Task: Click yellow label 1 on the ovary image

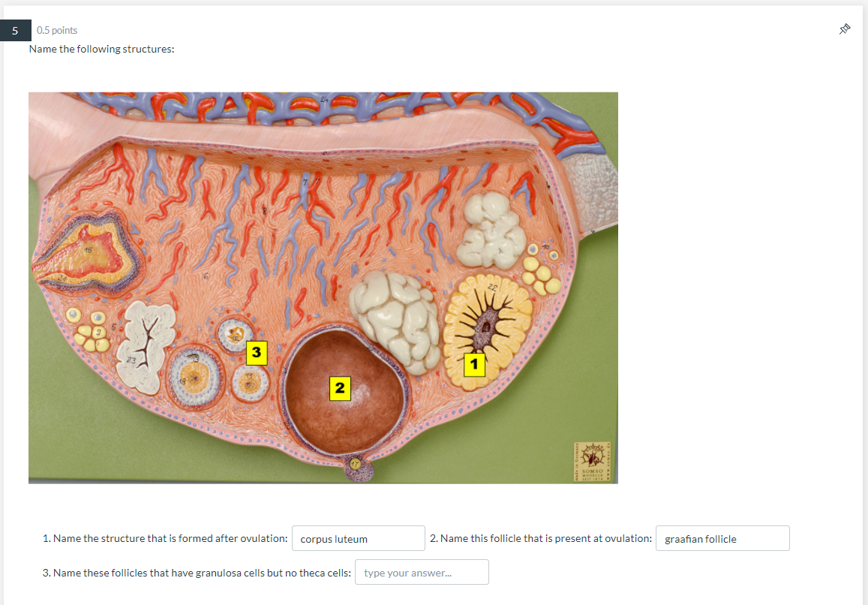Action: (x=474, y=365)
